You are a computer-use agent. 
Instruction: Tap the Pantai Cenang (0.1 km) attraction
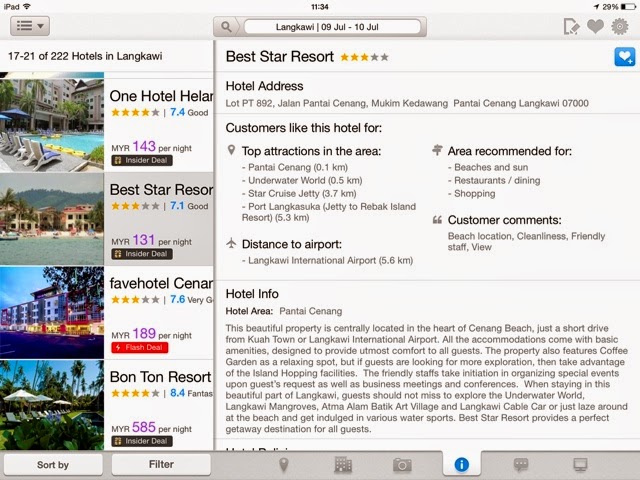(295, 167)
